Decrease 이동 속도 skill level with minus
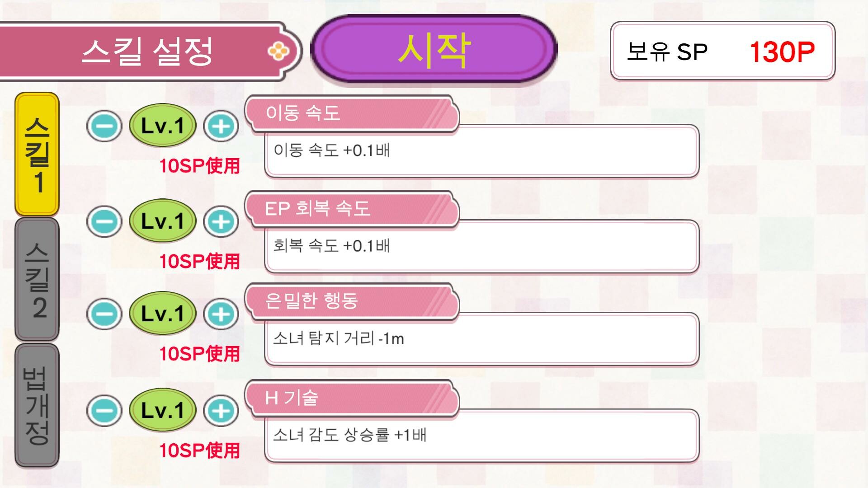 pyautogui.click(x=104, y=126)
